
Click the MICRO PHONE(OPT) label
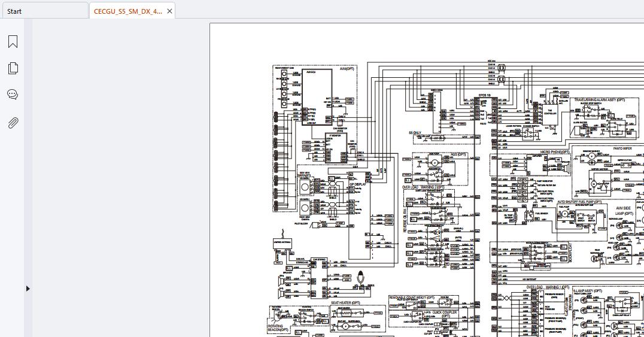click(555, 152)
